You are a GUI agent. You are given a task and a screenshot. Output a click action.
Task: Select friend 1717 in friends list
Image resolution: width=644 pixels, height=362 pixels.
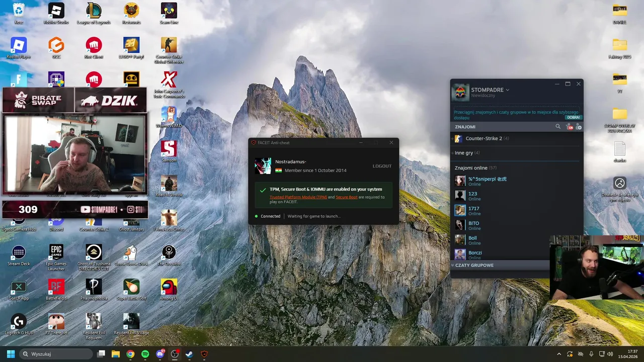pos(517,211)
